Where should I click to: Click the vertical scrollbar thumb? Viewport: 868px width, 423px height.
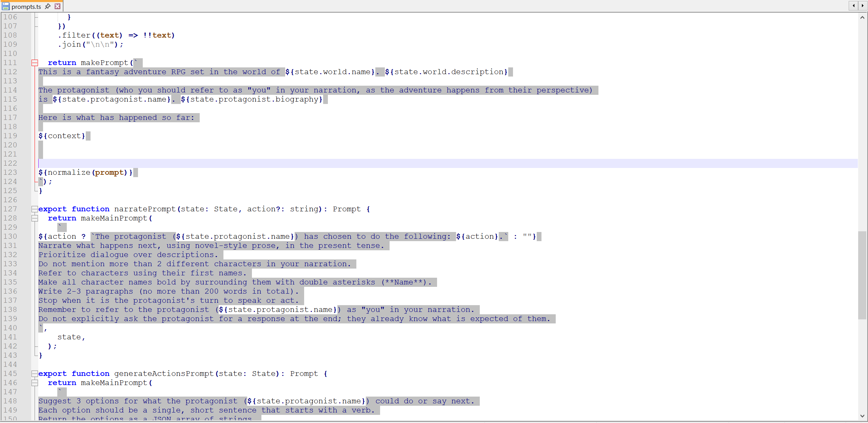coord(862,274)
